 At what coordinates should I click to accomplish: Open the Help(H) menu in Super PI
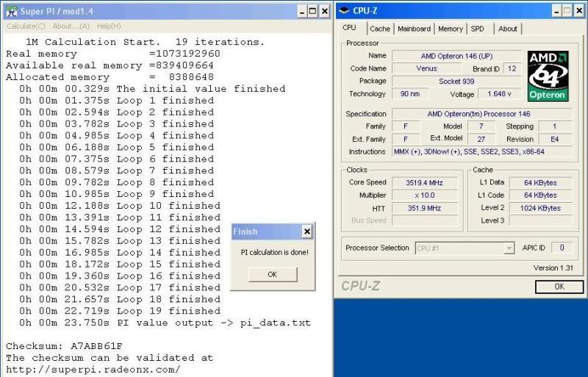click(x=109, y=26)
